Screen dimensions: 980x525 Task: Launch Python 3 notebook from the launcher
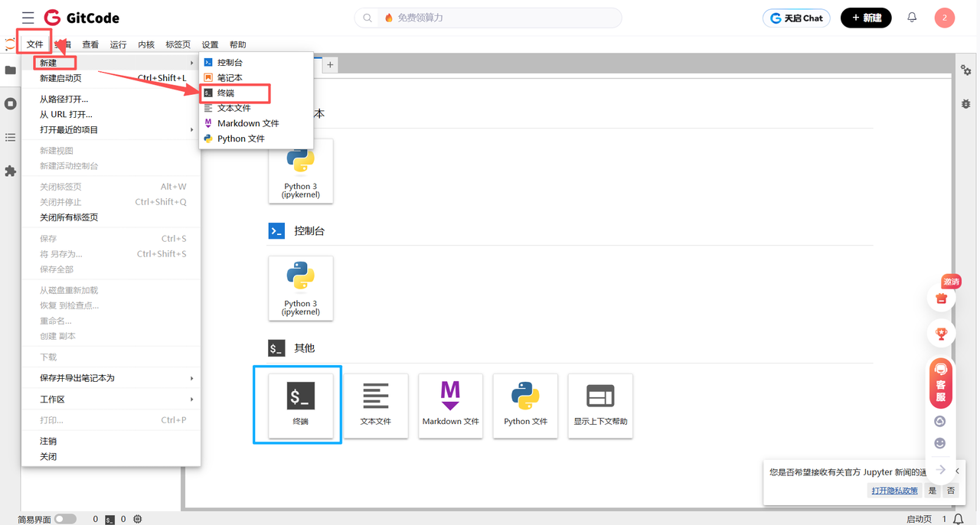click(301, 171)
